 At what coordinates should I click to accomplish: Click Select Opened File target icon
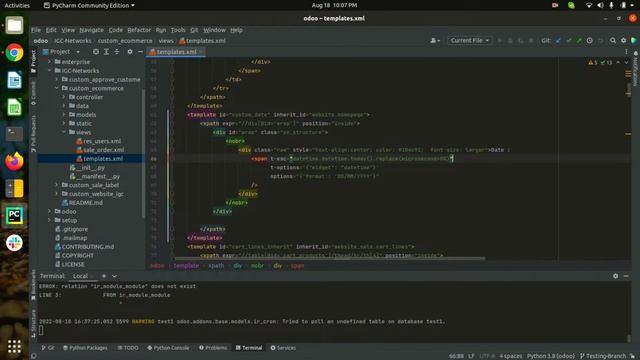coord(96,52)
